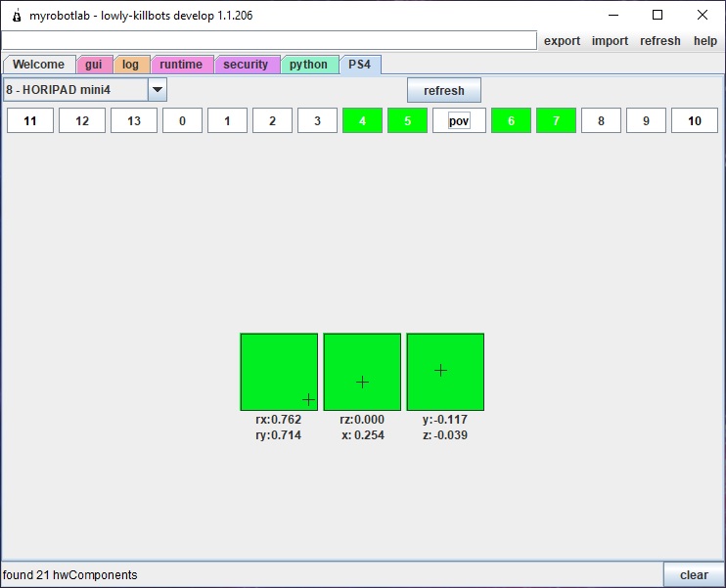Toggle button indicator 8

coord(601,121)
